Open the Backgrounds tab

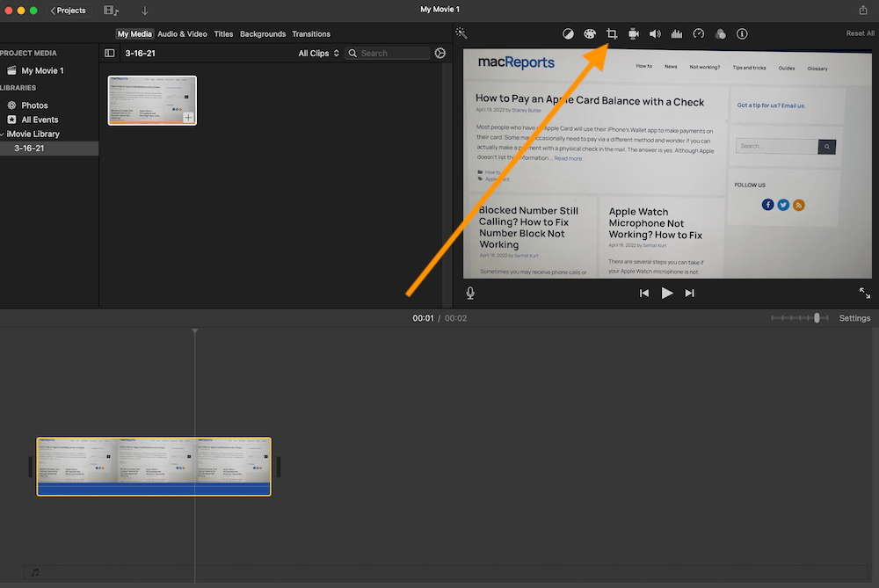point(263,33)
